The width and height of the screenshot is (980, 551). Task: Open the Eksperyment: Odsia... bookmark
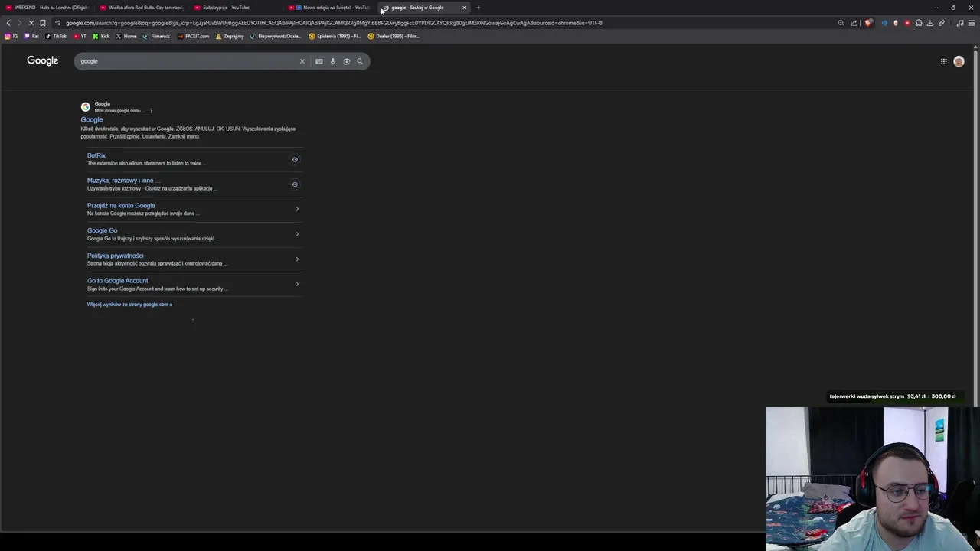coord(276,36)
